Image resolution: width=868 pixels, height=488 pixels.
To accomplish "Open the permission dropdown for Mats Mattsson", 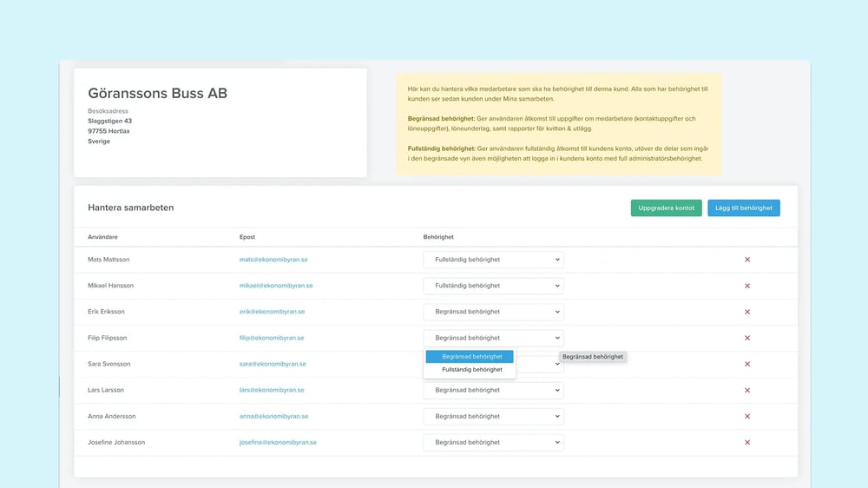I will [493, 260].
